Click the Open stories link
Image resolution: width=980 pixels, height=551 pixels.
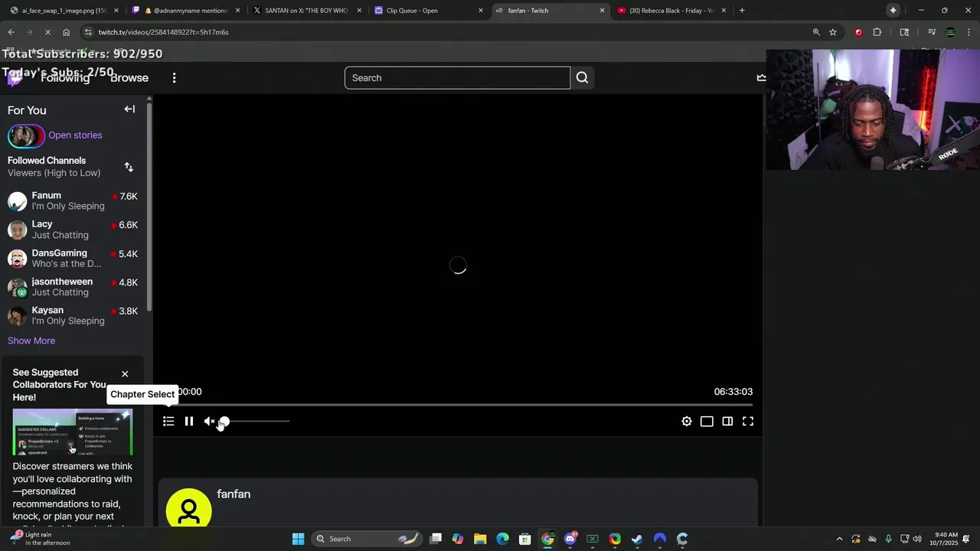pyautogui.click(x=75, y=135)
